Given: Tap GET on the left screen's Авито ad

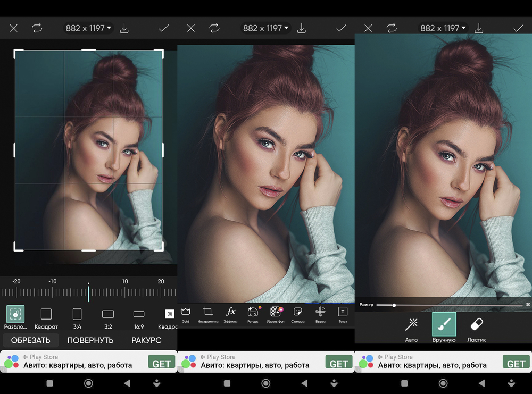Looking at the screenshot, I should [161, 364].
